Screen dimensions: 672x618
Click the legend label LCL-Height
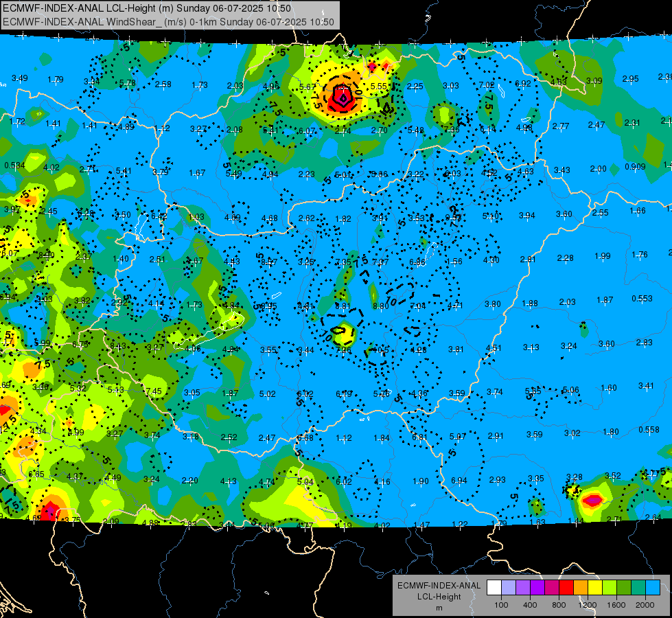[439, 597]
